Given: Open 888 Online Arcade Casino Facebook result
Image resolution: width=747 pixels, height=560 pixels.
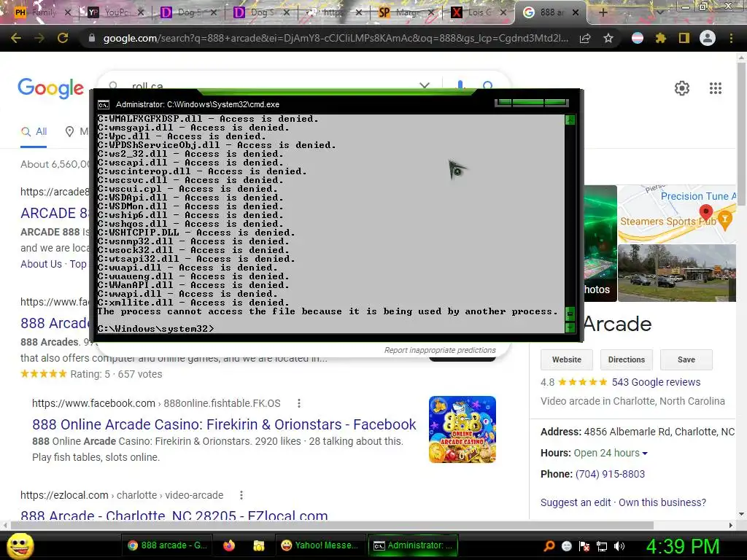Looking at the screenshot, I should [224, 424].
